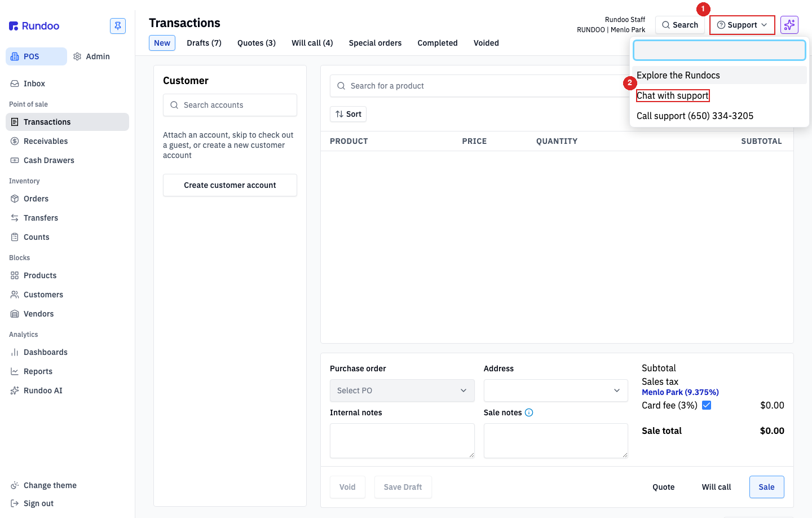Screen dimensions: 812x518
Task: Open the Will call (4) tab
Action: click(312, 43)
